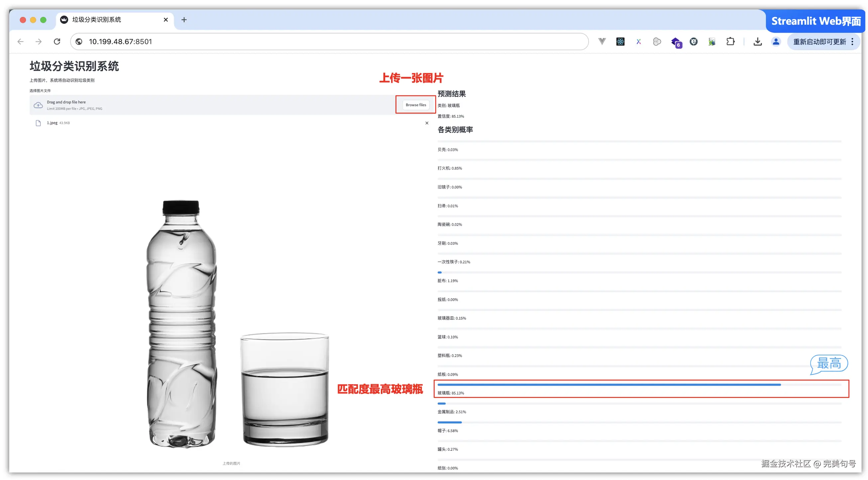Click the purple extension with badge 6

tap(676, 42)
